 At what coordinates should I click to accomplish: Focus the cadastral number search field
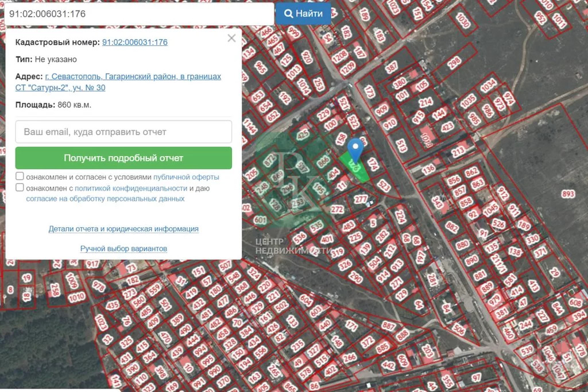pos(139,14)
